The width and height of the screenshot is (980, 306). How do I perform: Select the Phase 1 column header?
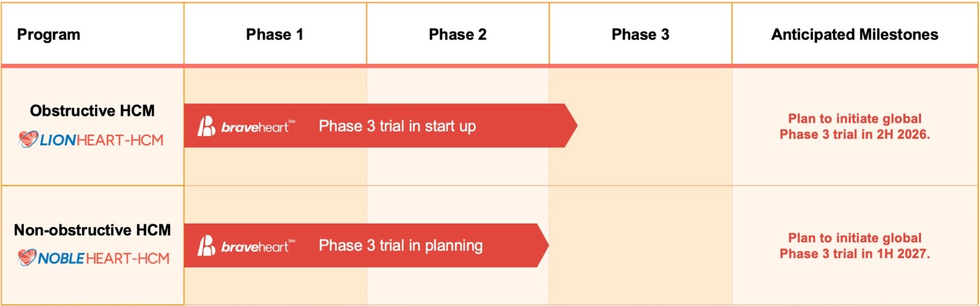(x=274, y=35)
